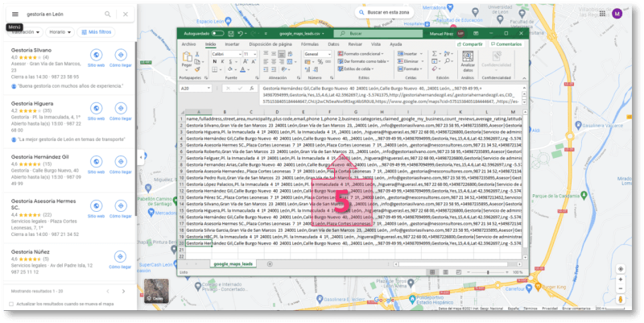Image resolution: width=644 pixels, height=323 pixels.
Task: Click the Excel zoom slider handle
Action: tap(488, 272)
